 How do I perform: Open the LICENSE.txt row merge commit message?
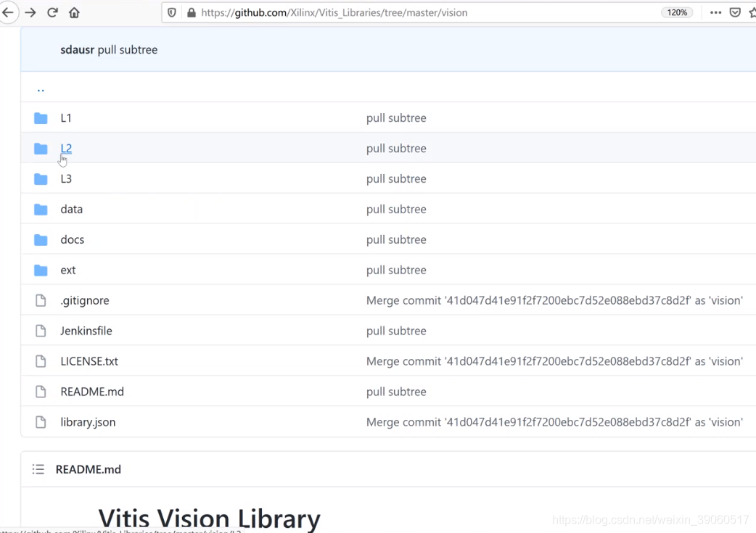point(554,361)
